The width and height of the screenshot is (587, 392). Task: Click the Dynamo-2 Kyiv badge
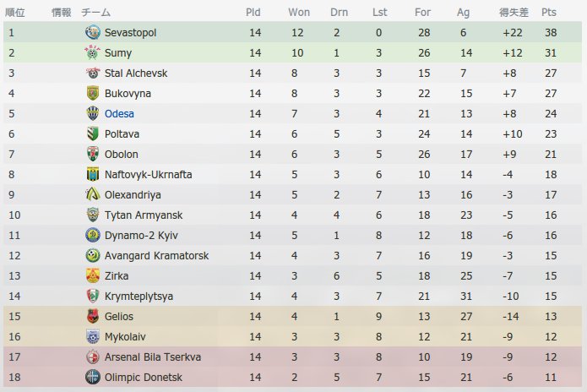point(92,235)
